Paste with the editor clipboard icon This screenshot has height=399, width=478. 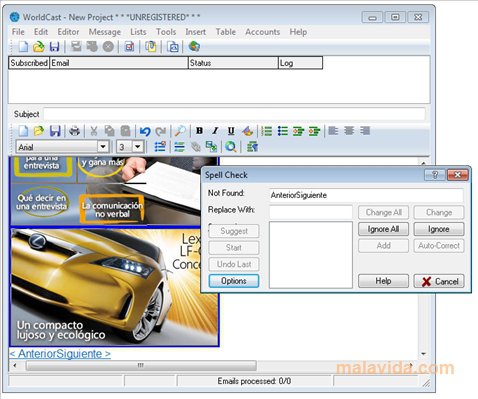tap(125, 131)
